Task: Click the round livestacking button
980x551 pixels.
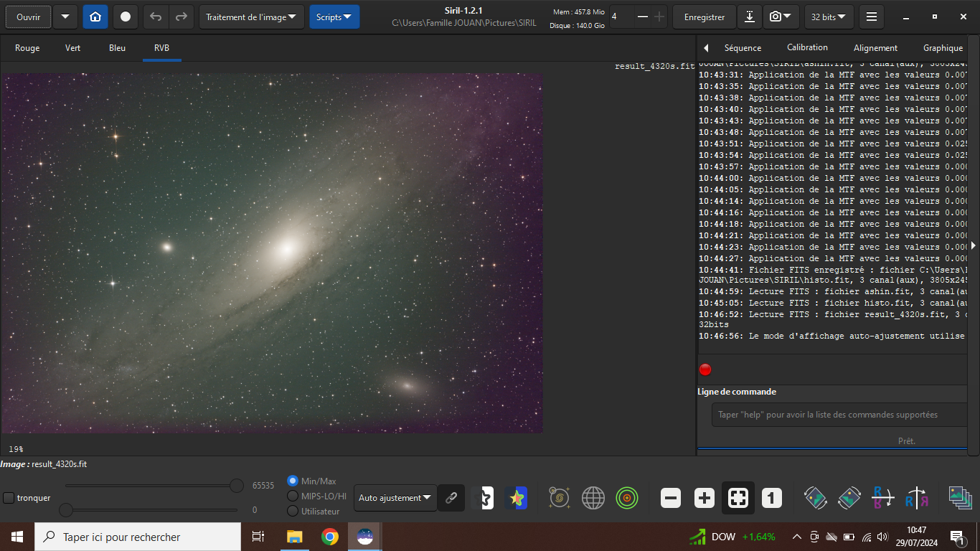Action: pyautogui.click(x=126, y=17)
